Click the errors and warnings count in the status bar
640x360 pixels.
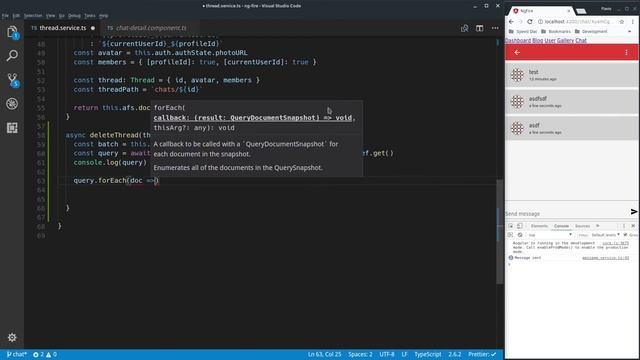(x=45, y=354)
